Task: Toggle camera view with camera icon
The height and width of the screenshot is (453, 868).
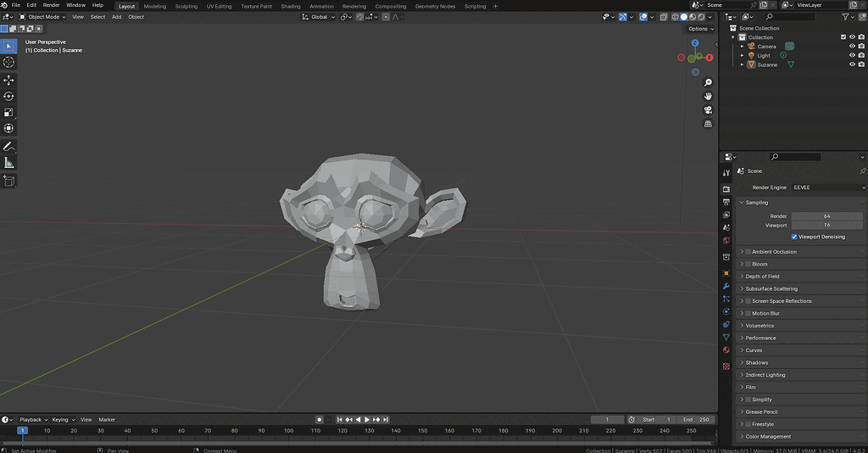Action: click(x=708, y=110)
